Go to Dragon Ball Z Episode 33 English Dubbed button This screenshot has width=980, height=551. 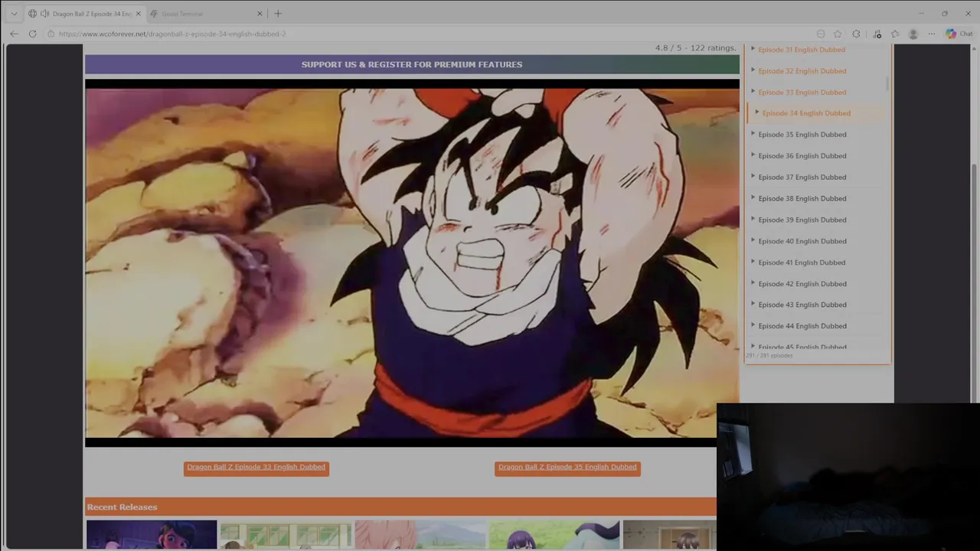[256, 468]
